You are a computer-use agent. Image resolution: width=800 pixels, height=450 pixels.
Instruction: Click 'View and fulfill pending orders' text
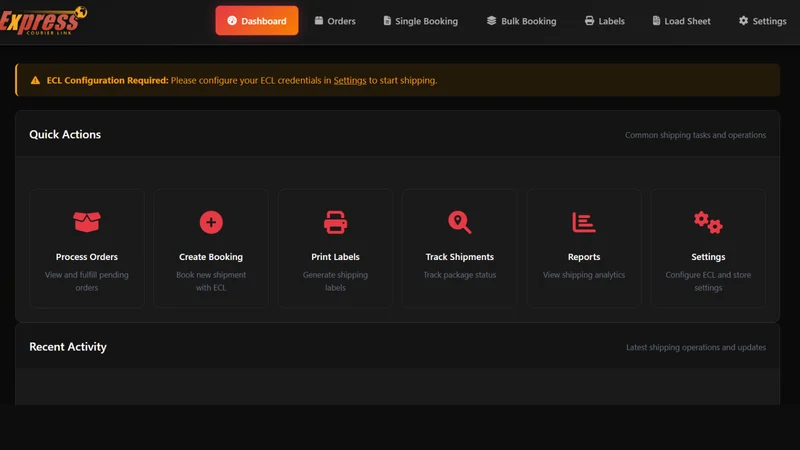point(87,281)
